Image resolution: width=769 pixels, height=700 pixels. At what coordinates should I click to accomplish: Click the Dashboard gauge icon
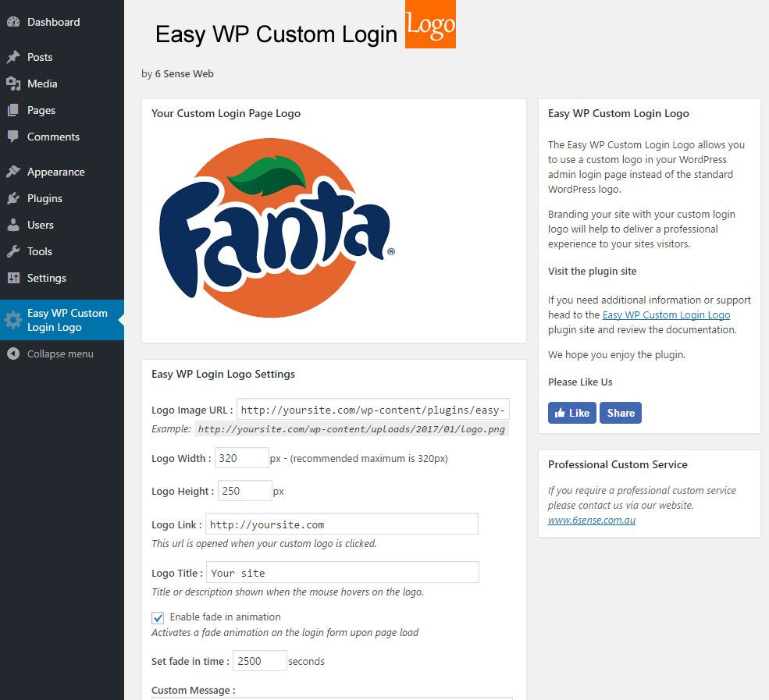(x=13, y=22)
